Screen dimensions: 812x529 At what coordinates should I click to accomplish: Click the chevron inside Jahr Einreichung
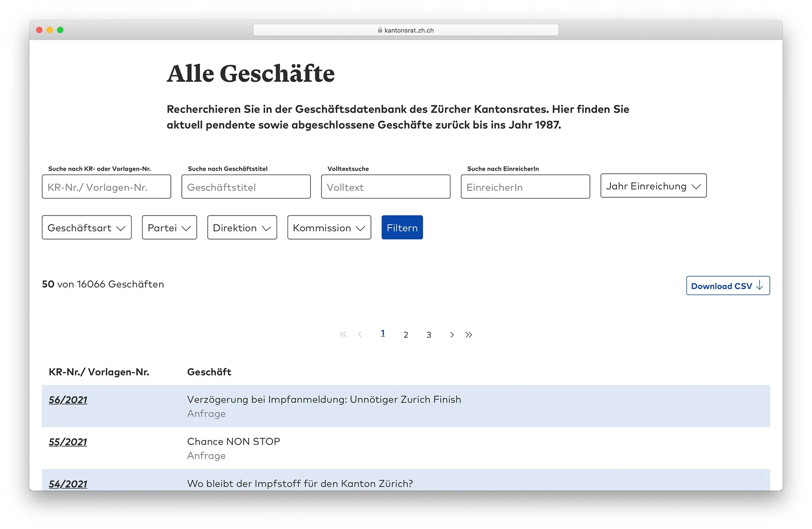pos(697,186)
